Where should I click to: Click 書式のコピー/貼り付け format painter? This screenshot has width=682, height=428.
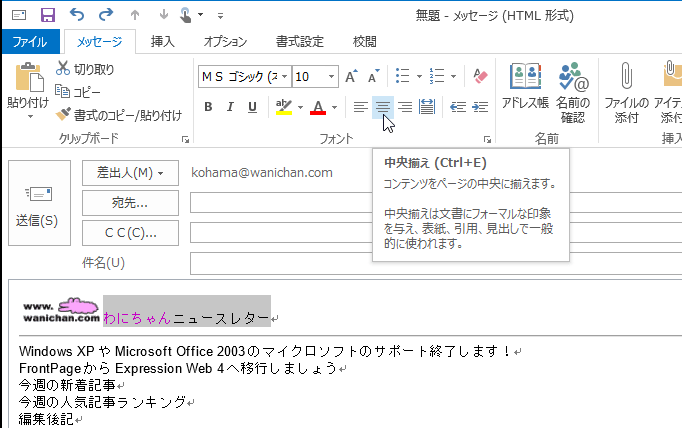pos(119,115)
